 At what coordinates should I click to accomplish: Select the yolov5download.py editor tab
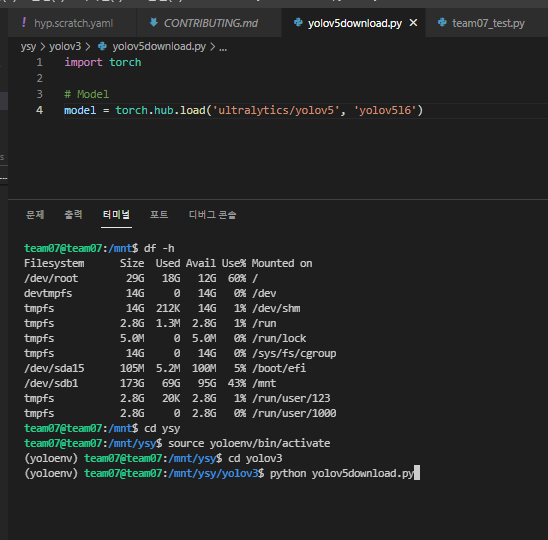[354, 23]
